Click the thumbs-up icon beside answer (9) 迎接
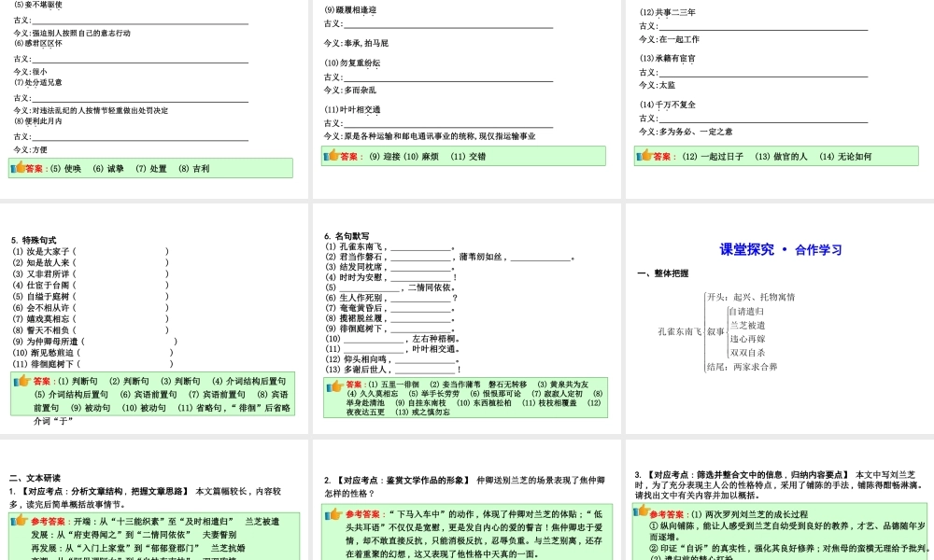 (332, 155)
